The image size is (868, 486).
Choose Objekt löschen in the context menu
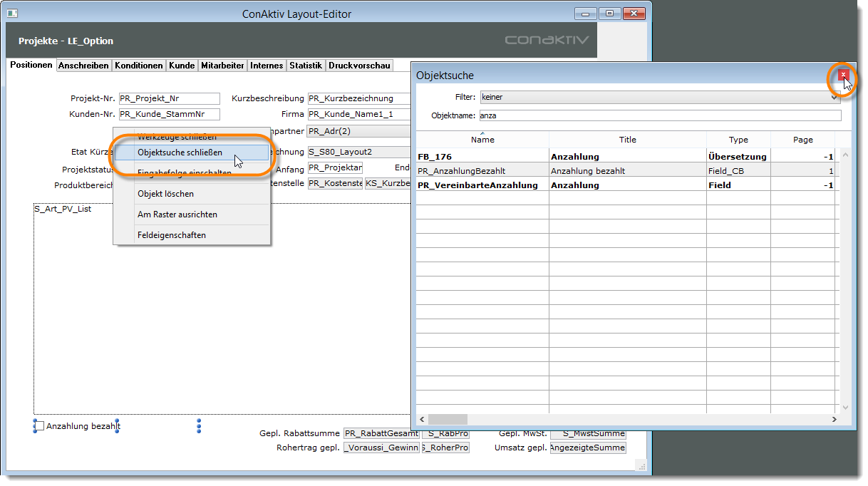(165, 194)
